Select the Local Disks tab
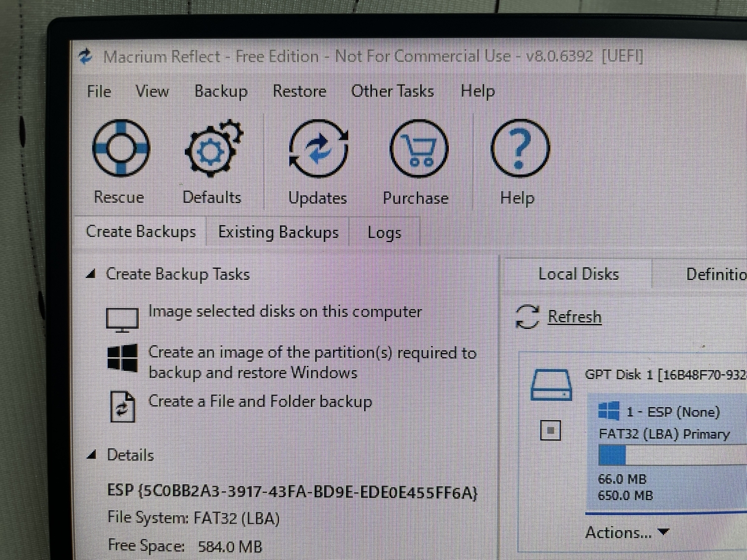The image size is (747, 560). (578, 274)
